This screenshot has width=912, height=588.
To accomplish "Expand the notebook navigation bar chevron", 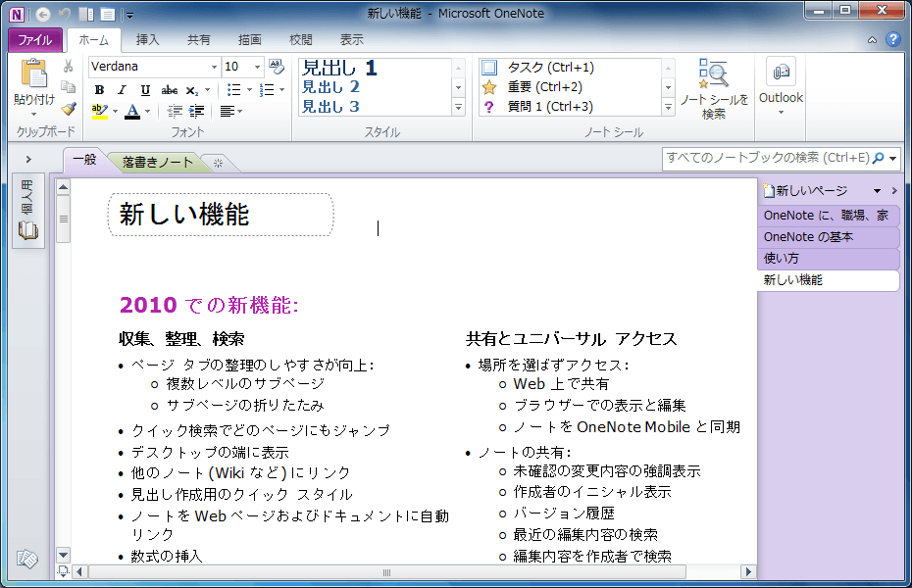I will (28, 159).
